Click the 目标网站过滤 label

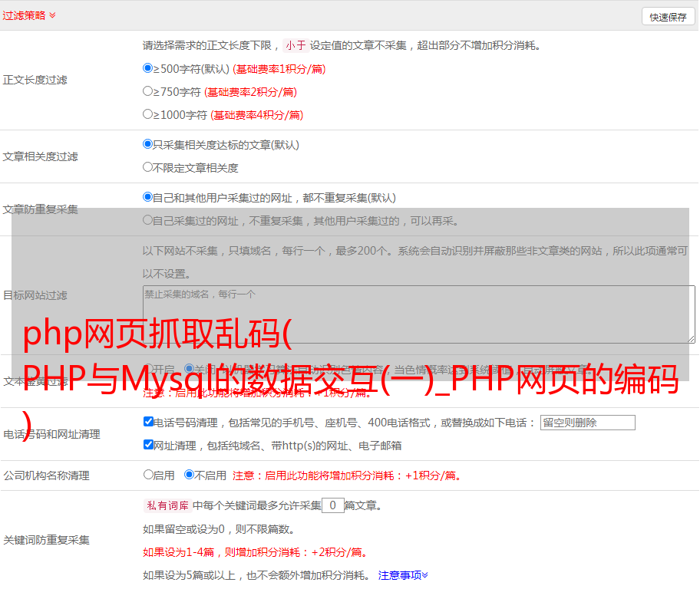(35, 295)
